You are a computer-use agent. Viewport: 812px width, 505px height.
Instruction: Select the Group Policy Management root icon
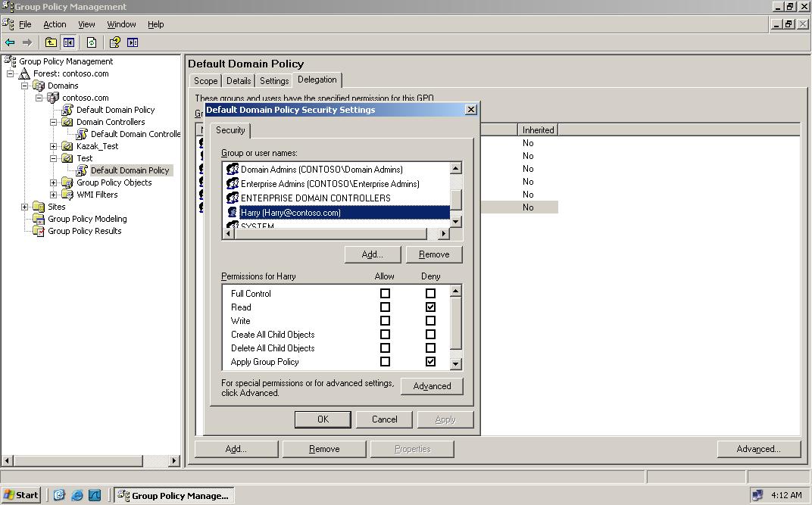click(x=10, y=61)
